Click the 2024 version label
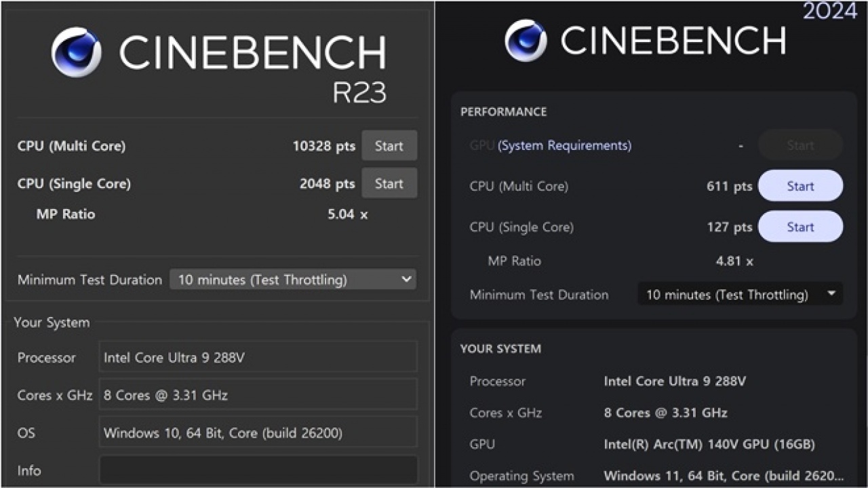Viewport: 868px width, 488px height. [x=830, y=11]
